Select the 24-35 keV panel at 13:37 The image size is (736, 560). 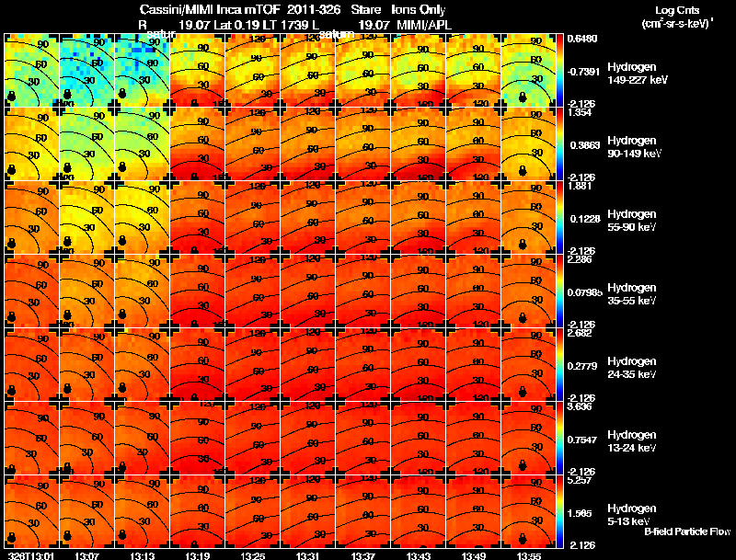(363, 365)
